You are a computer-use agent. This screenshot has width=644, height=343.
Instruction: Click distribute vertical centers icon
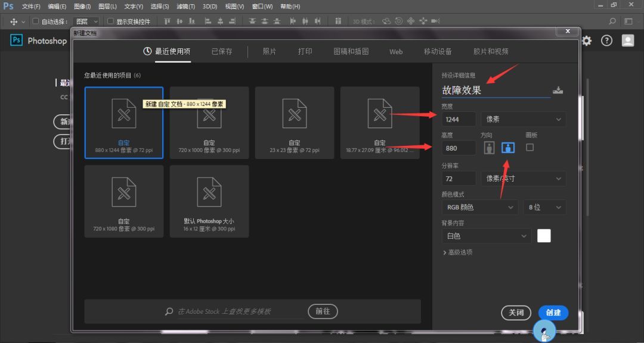tap(265, 21)
